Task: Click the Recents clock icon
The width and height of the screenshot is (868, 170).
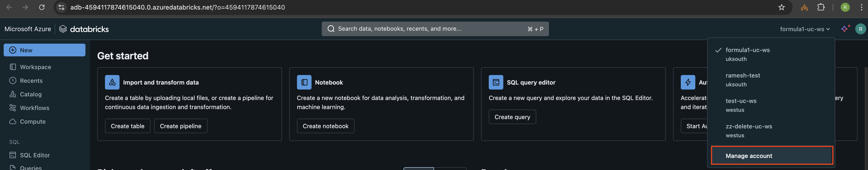Action: click(x=13, y=80)
